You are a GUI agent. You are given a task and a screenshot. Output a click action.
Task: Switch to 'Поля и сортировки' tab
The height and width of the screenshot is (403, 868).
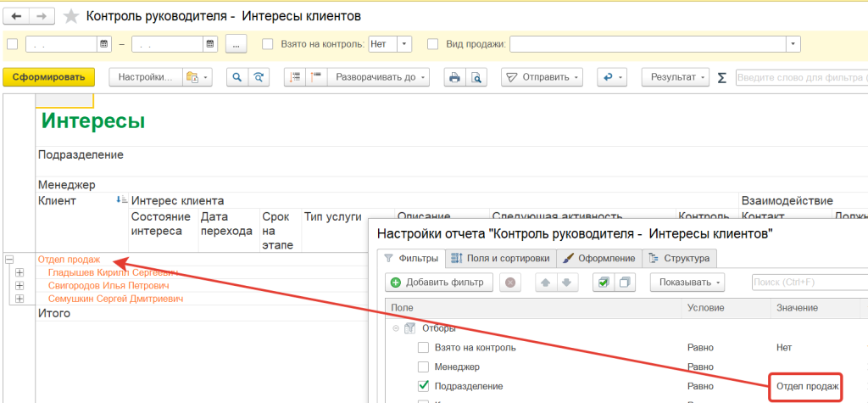click(x=500, y=258)
